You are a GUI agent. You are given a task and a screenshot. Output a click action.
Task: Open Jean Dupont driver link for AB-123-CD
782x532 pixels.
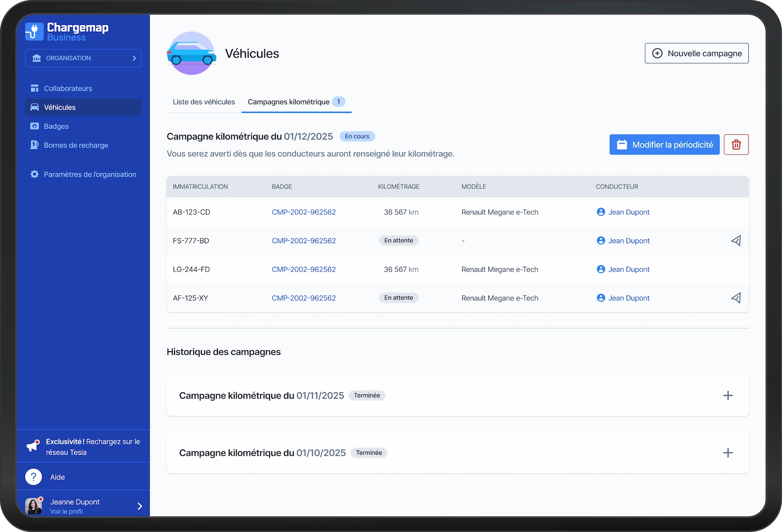point(623,212)
